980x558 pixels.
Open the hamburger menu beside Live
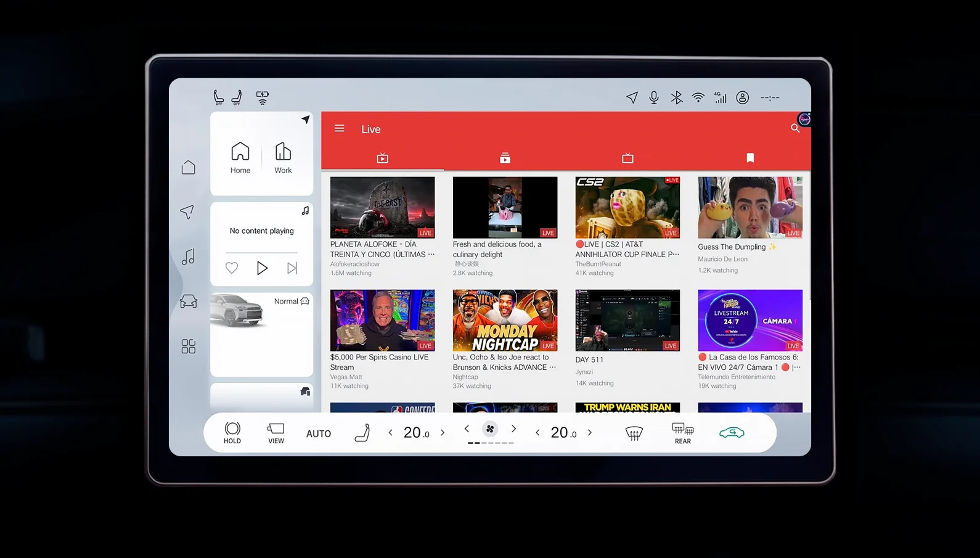pos(340,128)
